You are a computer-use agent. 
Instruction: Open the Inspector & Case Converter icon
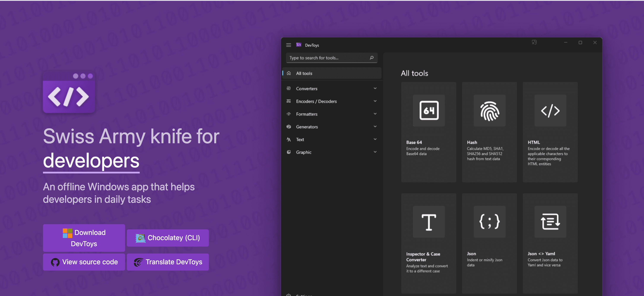point(429,222)
